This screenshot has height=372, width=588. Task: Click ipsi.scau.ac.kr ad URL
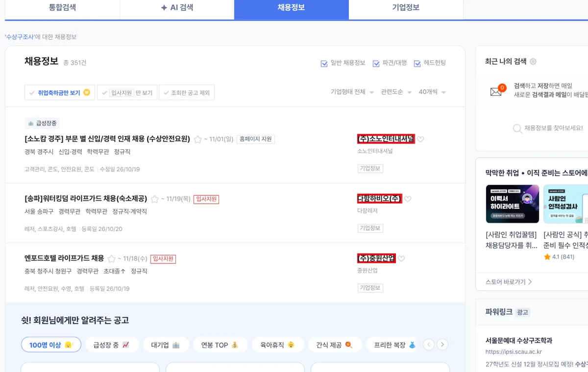point(514,352)
